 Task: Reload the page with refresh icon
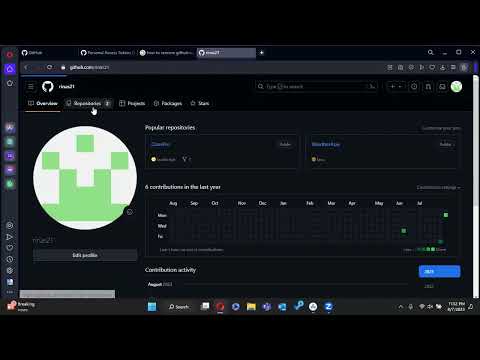(49, 67)
